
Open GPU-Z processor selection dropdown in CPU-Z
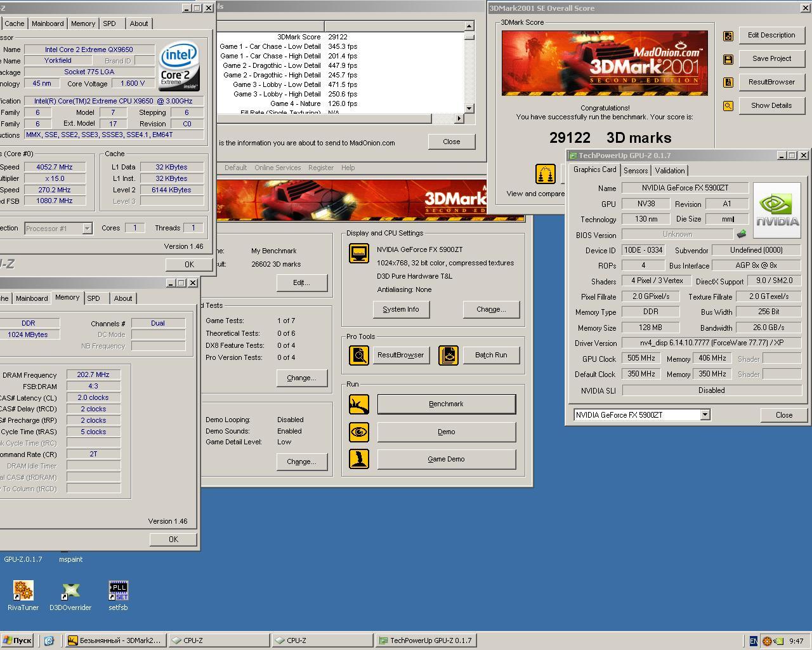[x=87, y=229]
